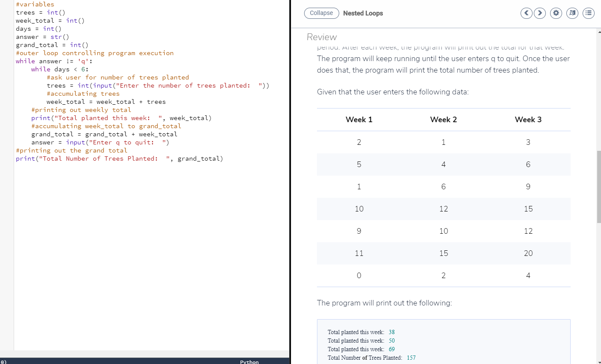Select the Week 1 column header
Viewport: 601px width, 364px height.
click(x=359, y=120)
